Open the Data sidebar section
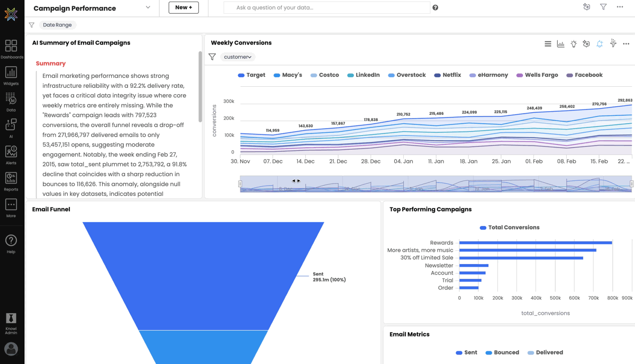This screenshot has height=364, width=635. 11,102
